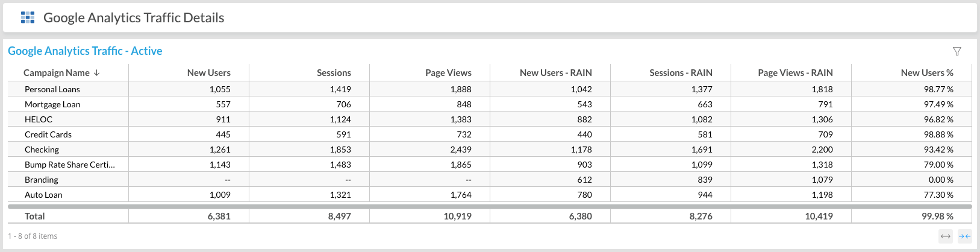Select the HELOC campaign row
Image resolution: width=980 pixels, height=252 pixels.
click(39, 119)
